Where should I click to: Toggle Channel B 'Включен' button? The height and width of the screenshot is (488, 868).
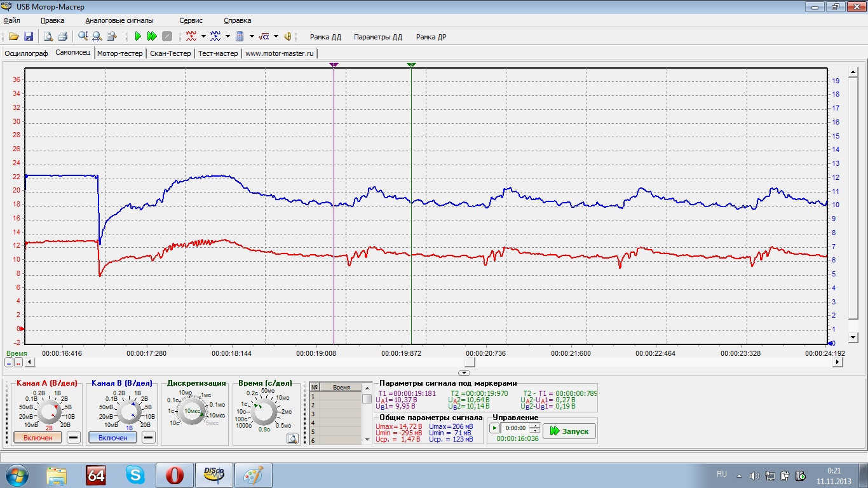(112, 438)
